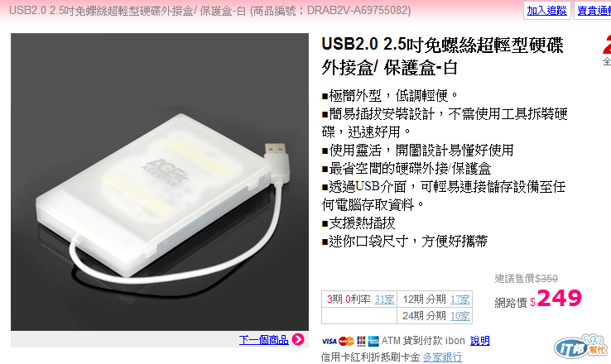Click the American Express card icon
611x364 pixels.
(x=373, y=341)
